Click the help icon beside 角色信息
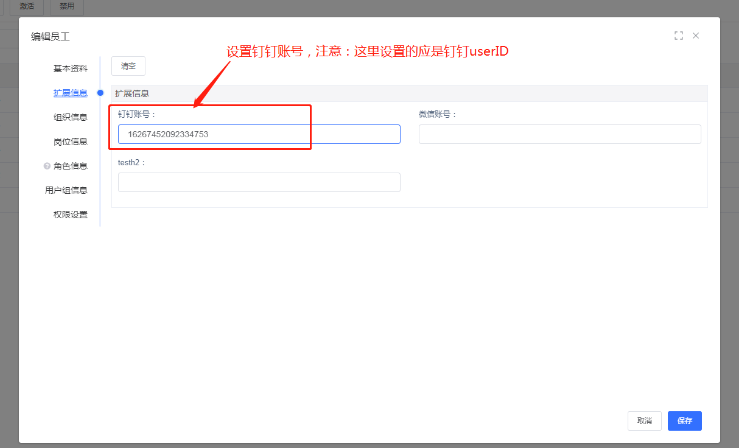 point(47,166)
